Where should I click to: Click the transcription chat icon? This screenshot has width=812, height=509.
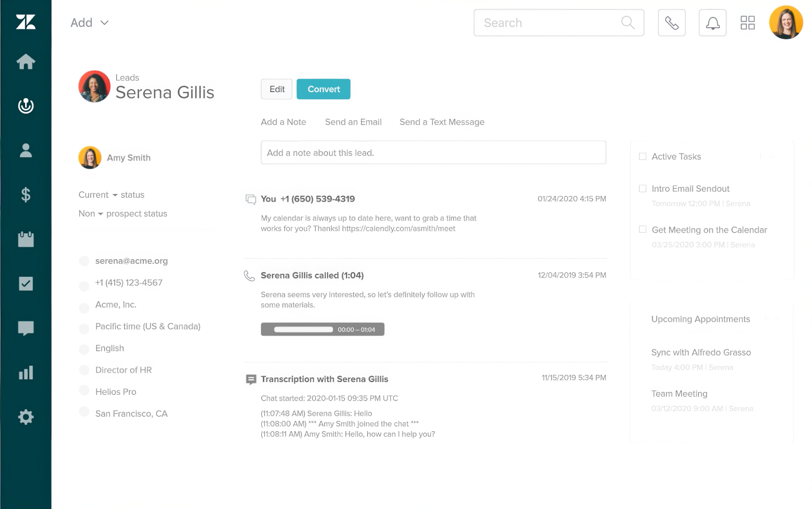coord(251,379)
